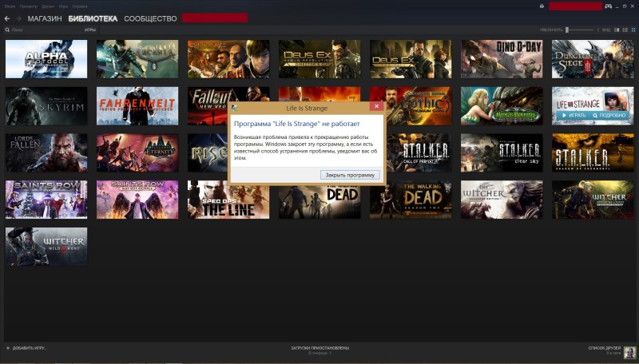Select The Witcher 2 game tile

point(593,200)
